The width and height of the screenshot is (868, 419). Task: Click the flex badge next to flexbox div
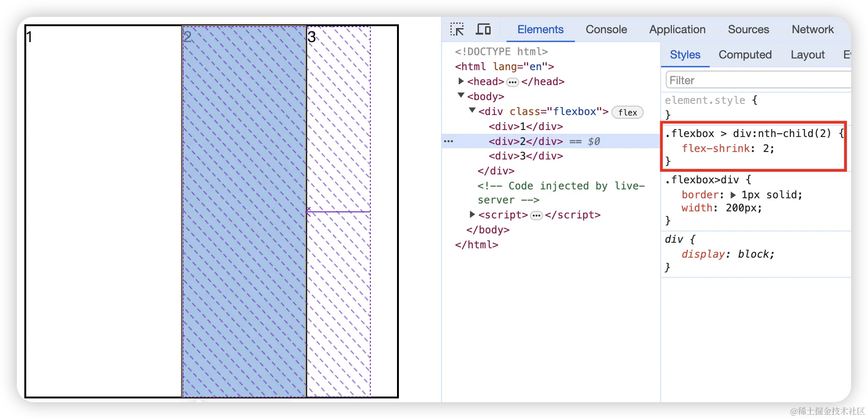627,112
